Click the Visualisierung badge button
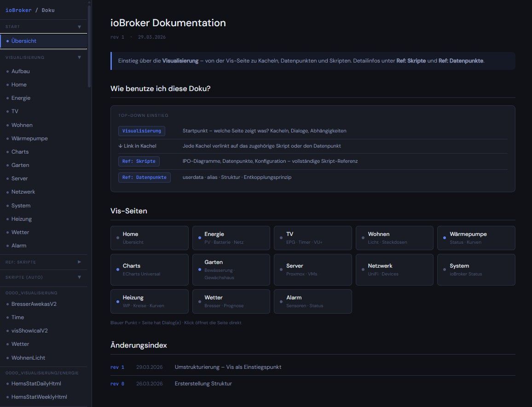Image resolution: width=532 pixels, height=407 pixels. coord(142,131)
